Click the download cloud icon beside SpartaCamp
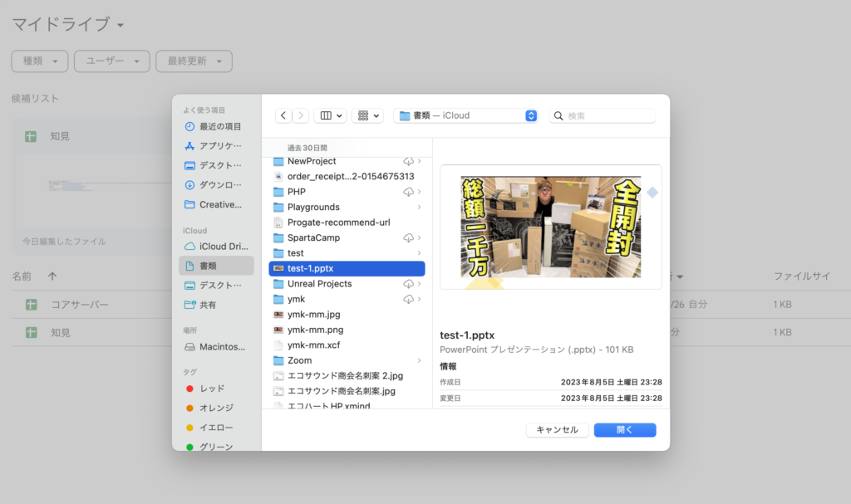The width and height of the screenshot is (851, 504). [408, 238]
